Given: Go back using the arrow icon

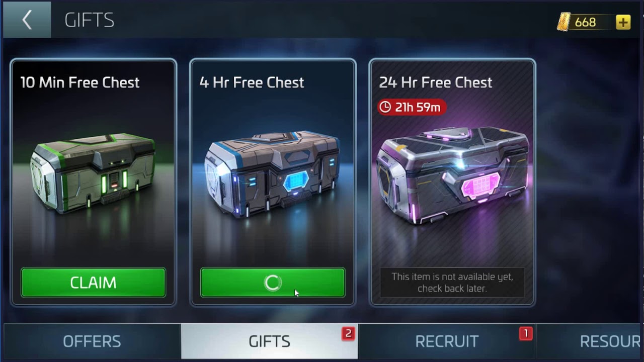Looking at the screenshot, I should point(27,20).
